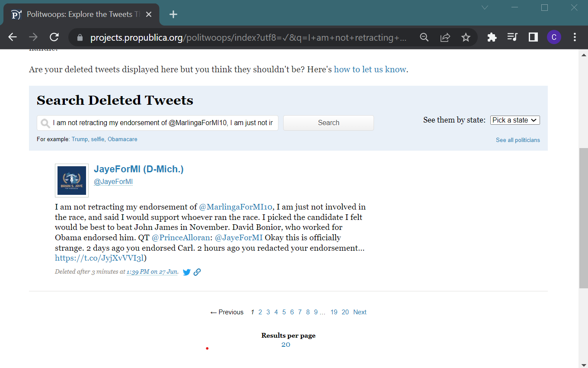Go to results page 6
Image resolution: width=588 pixels, height=368 pixels.
pos(292,312)
